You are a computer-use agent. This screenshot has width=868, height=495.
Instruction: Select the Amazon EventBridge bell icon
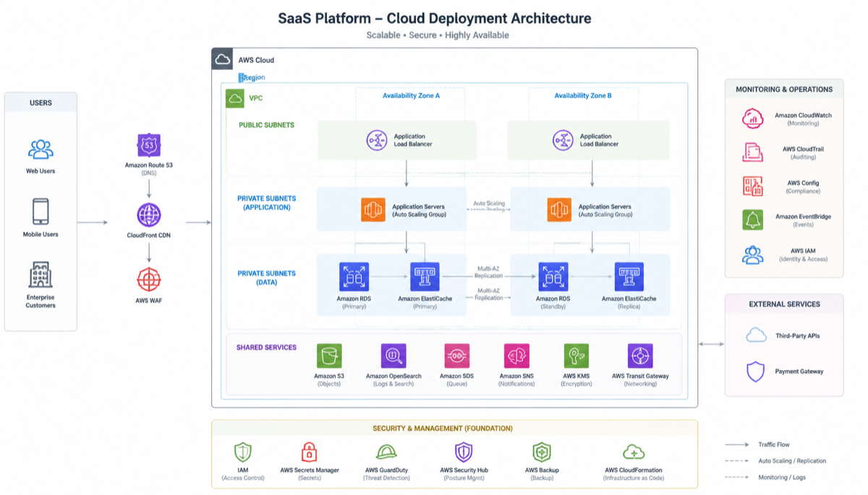[753, 220]
